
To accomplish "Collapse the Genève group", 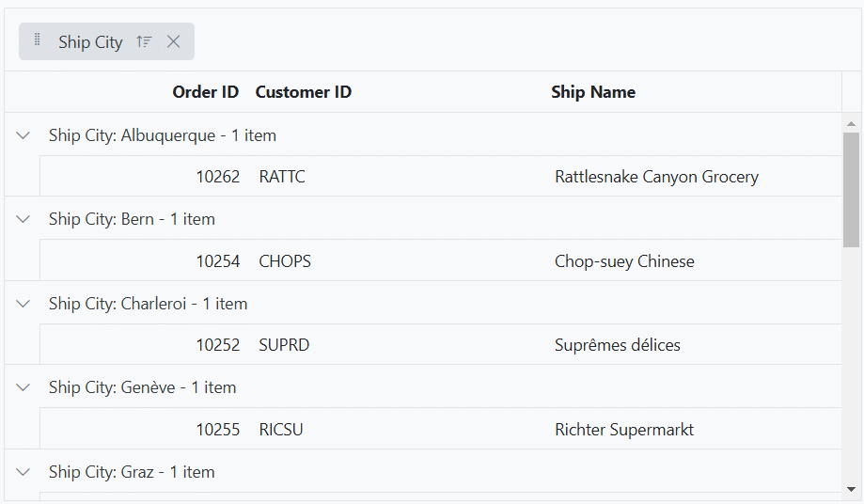I will [x=24, y=387].
